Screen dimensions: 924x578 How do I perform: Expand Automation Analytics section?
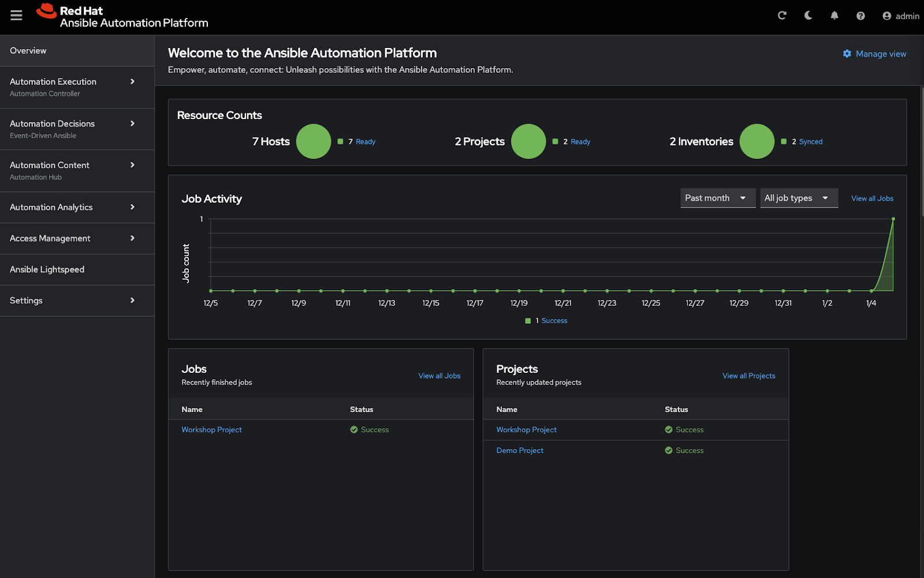click(x=77, y=208)
